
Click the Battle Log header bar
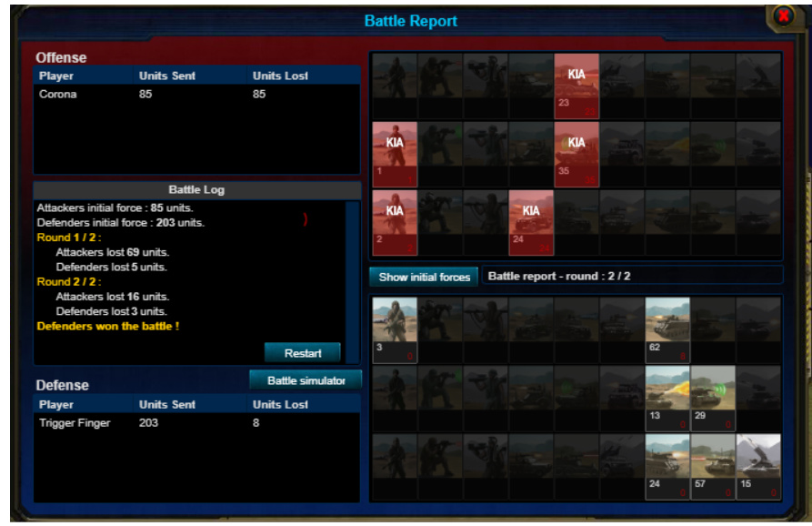tap(196, 189)
